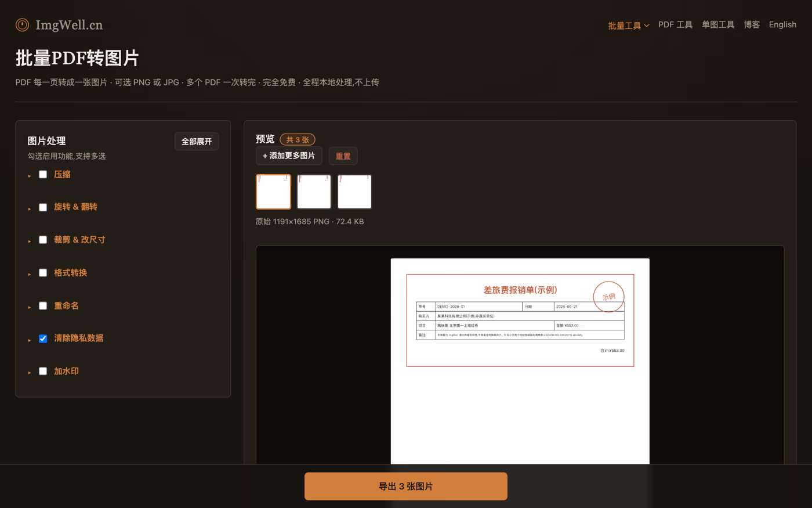Turn on the 重命名 checkbox
This screenshot has width=812, height=508.
coord(43,306)
